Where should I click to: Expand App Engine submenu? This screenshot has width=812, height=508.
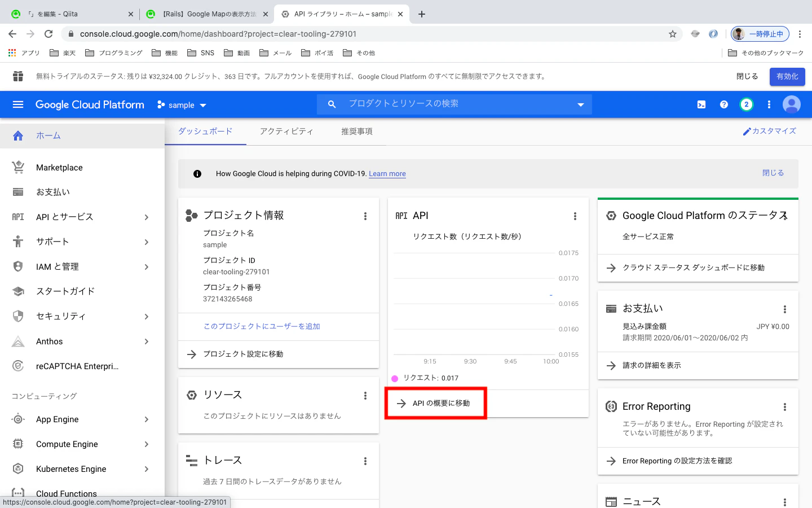pyautogui.click(x=147, y=419)
